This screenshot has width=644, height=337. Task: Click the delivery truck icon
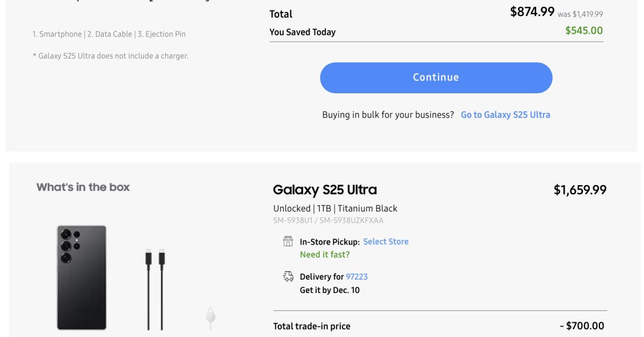288,276
